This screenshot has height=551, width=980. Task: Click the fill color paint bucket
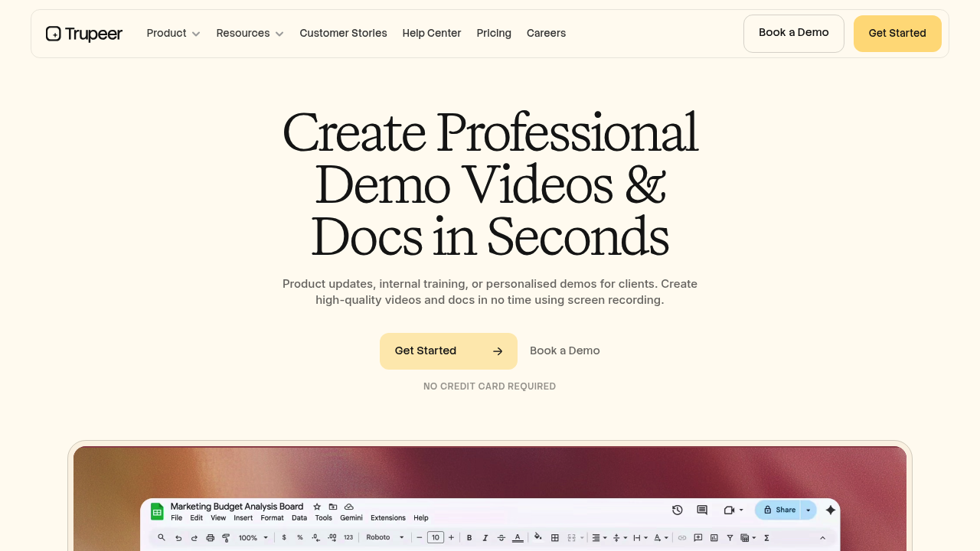point(538,537)
